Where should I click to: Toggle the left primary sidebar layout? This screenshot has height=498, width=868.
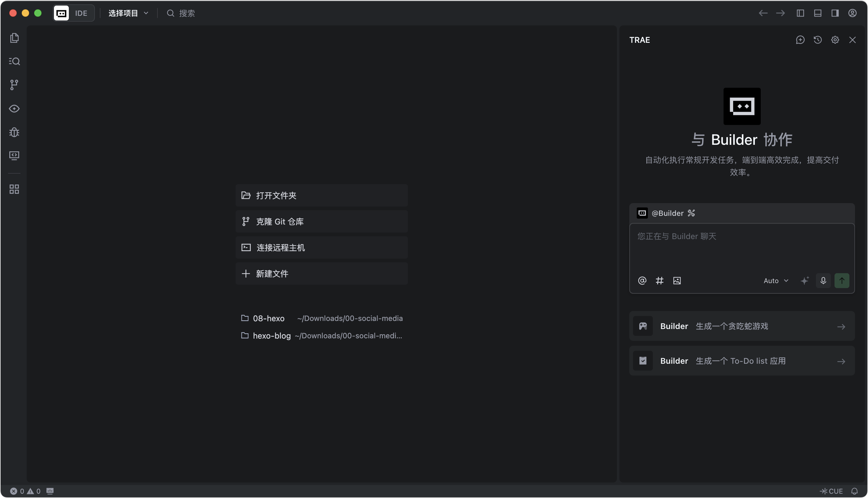pos(800,13)
